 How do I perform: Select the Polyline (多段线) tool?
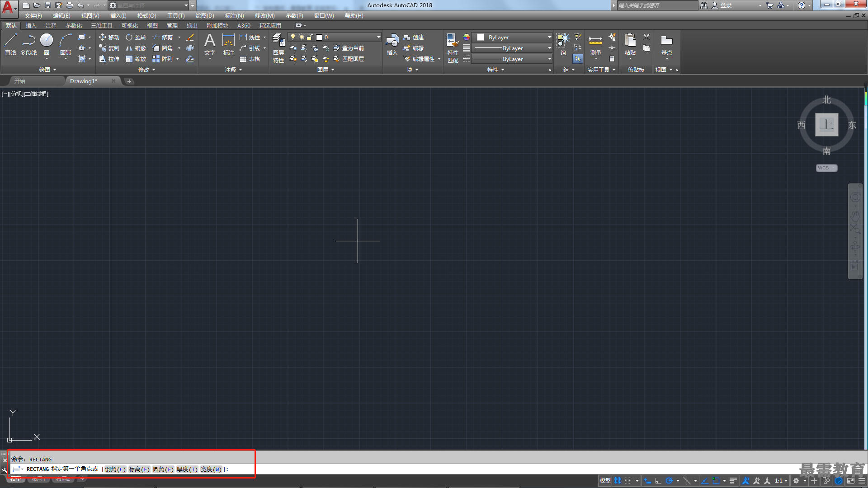point(28,44)
